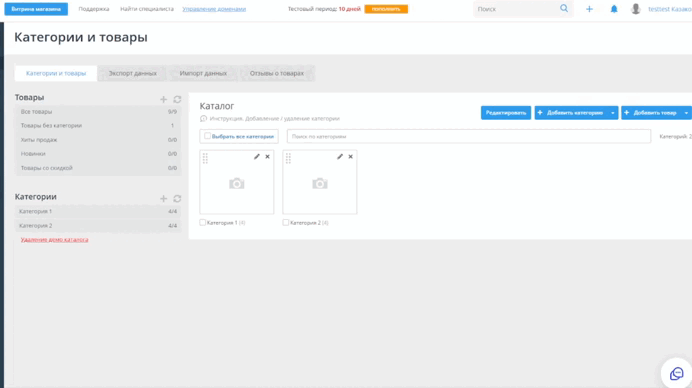Screen dimensions: 692x388
Task: Click the instruction comment icon under Каталог
Action: coord(203,118)
